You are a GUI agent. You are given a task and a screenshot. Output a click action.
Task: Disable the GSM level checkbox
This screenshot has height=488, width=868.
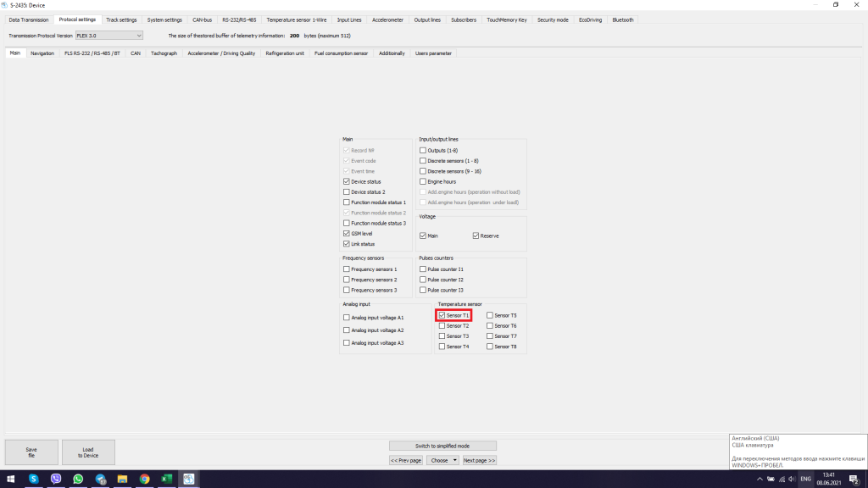tap(347, 234)
